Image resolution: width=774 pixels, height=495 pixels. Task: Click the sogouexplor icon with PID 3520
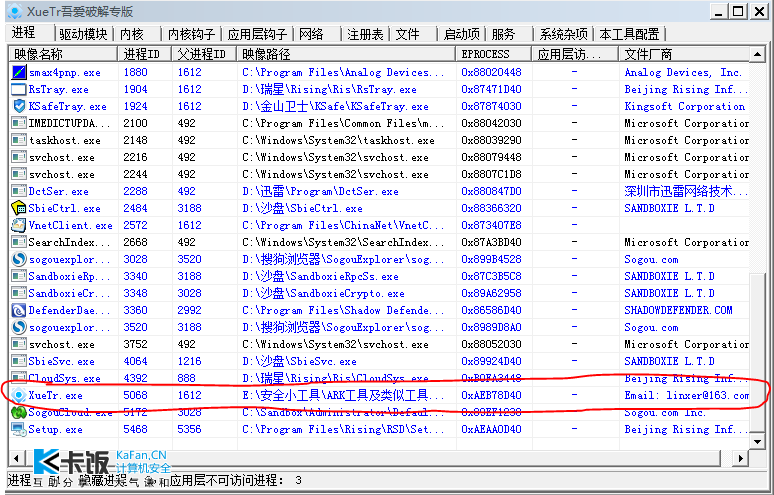pos(19,328)
